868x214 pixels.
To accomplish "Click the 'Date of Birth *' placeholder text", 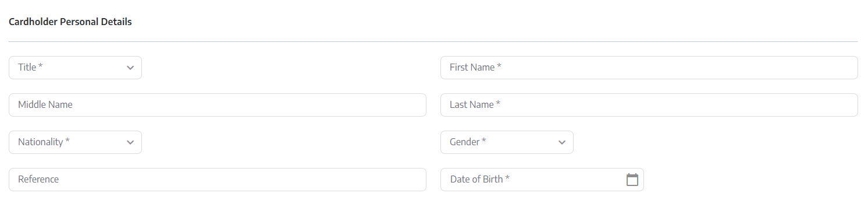I will pyautogui.click(x=480, y=179).
